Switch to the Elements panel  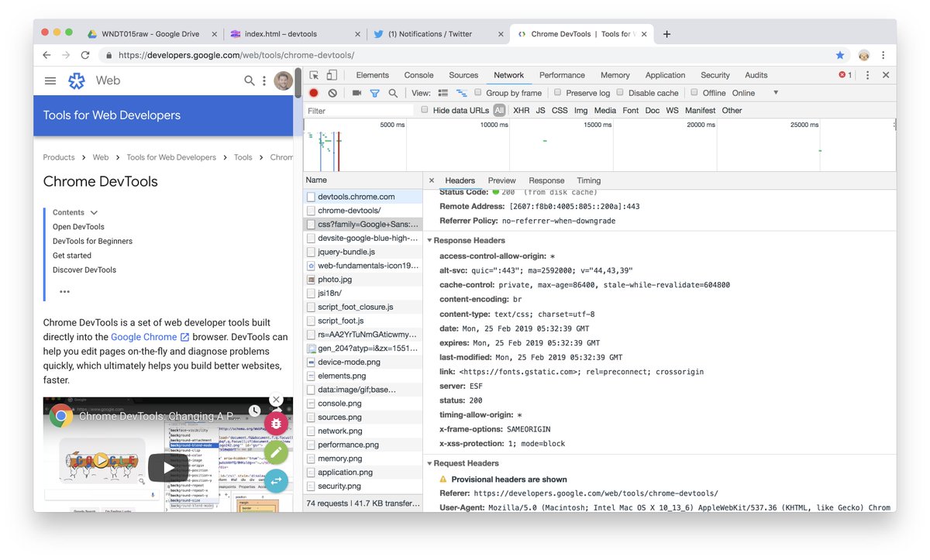(x=372, y=75)
